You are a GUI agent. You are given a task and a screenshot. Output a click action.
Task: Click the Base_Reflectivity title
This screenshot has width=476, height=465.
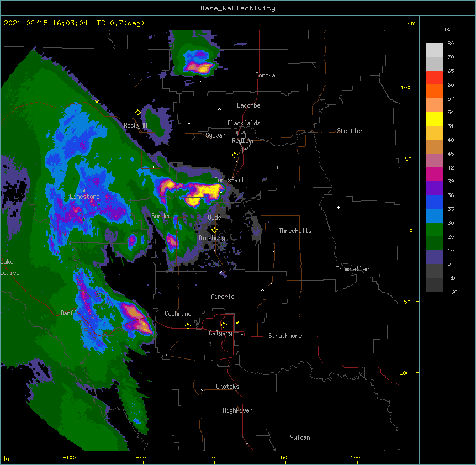pos(238,8)
